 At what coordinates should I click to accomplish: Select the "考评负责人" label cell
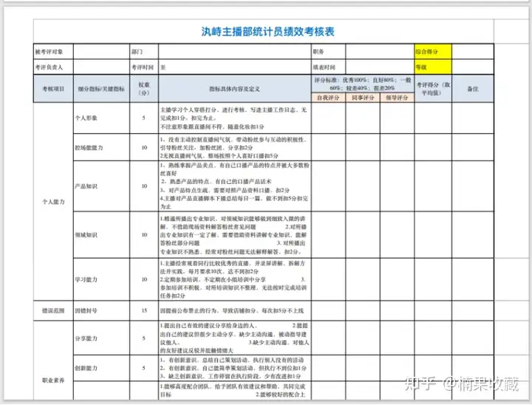[x=53, y=67]
